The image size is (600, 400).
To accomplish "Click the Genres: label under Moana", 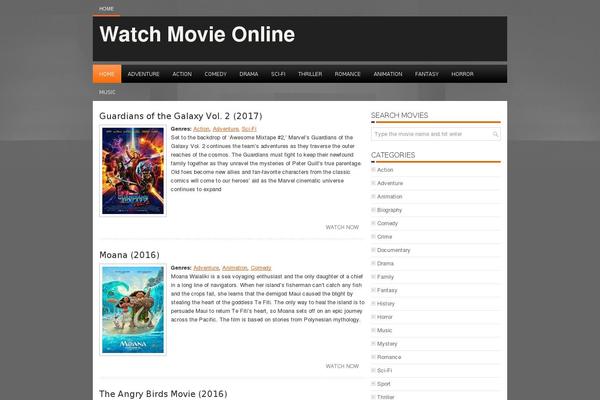I will click(x=181, y=268).
